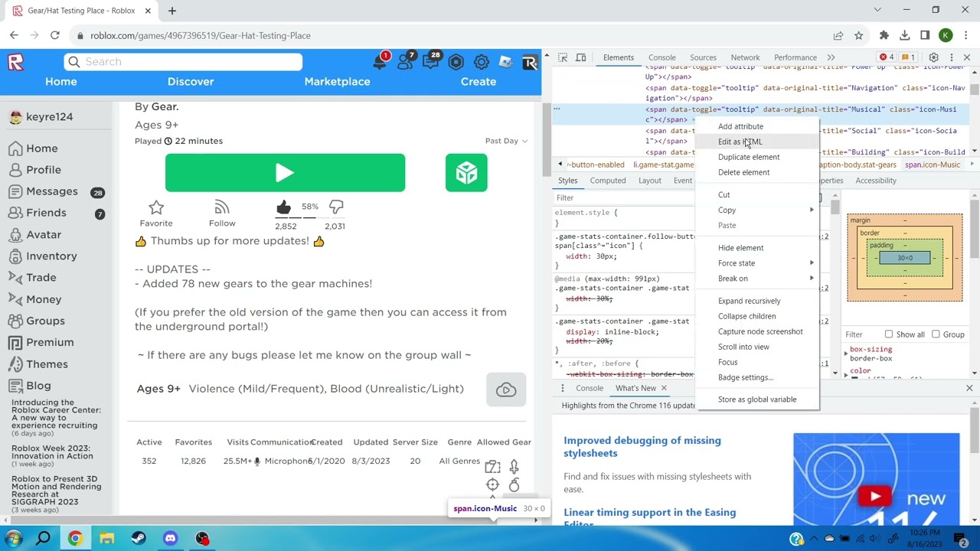Viewport: 980px width, 551px height.
Task: Click the thumbs up like icon
Action: point(283,207)
